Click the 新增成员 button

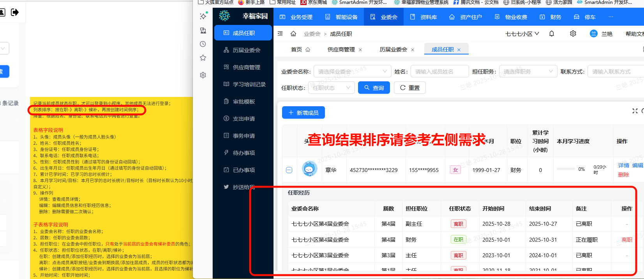(303, 113)
